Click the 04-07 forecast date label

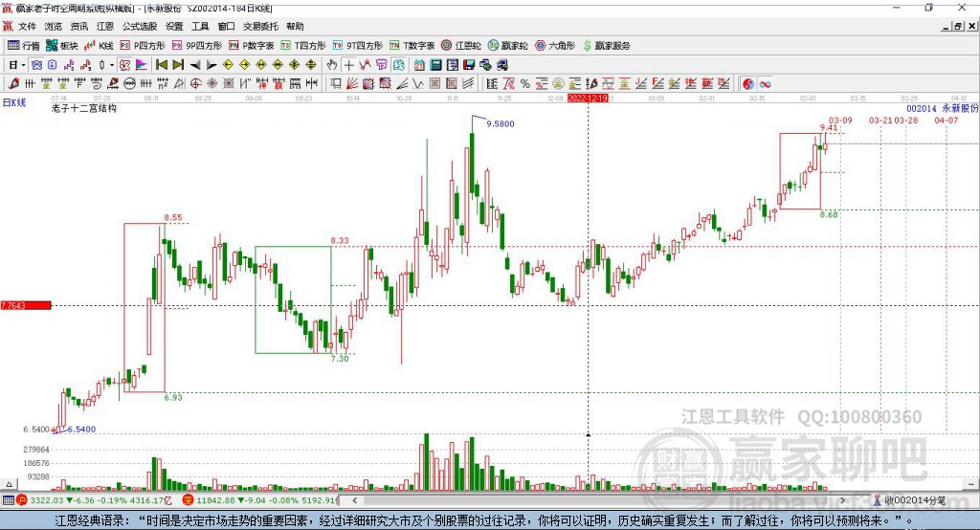[947, 120]
